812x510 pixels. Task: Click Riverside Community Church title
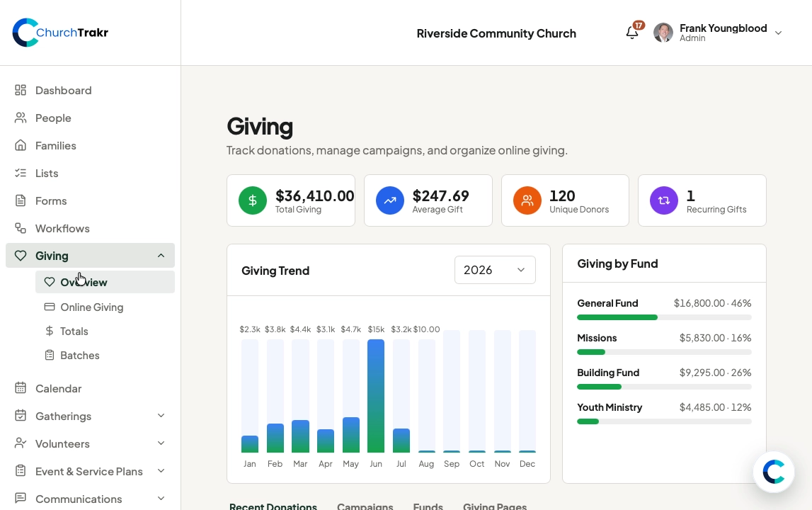(496, 33)
